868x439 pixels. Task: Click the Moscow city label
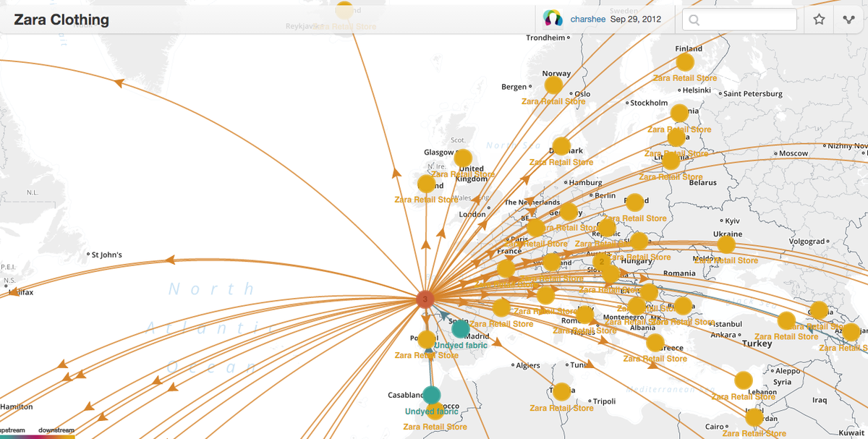(x=793, y=153)
